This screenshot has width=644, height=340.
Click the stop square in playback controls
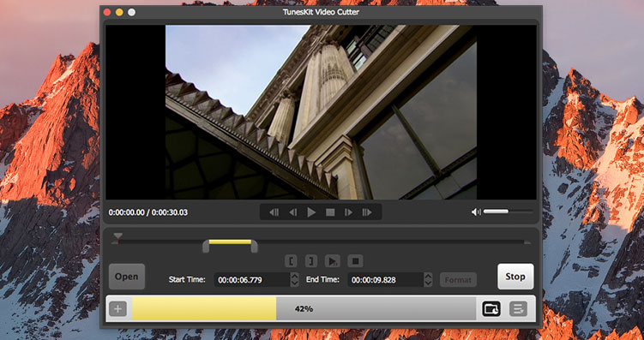pos(330,212)
